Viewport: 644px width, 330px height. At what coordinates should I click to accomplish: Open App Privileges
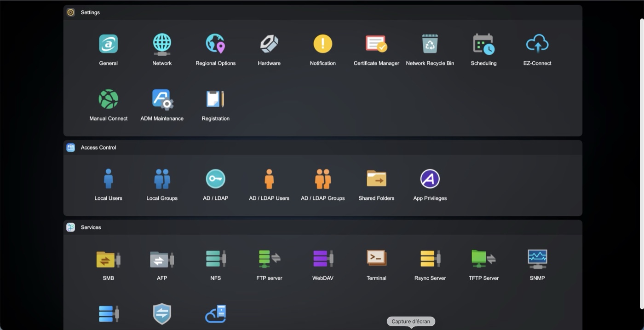point(430,179)
